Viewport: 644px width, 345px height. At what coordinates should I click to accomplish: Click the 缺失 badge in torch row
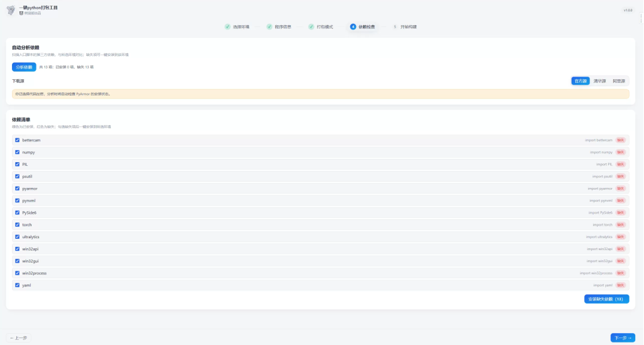(x=621, y=225)
